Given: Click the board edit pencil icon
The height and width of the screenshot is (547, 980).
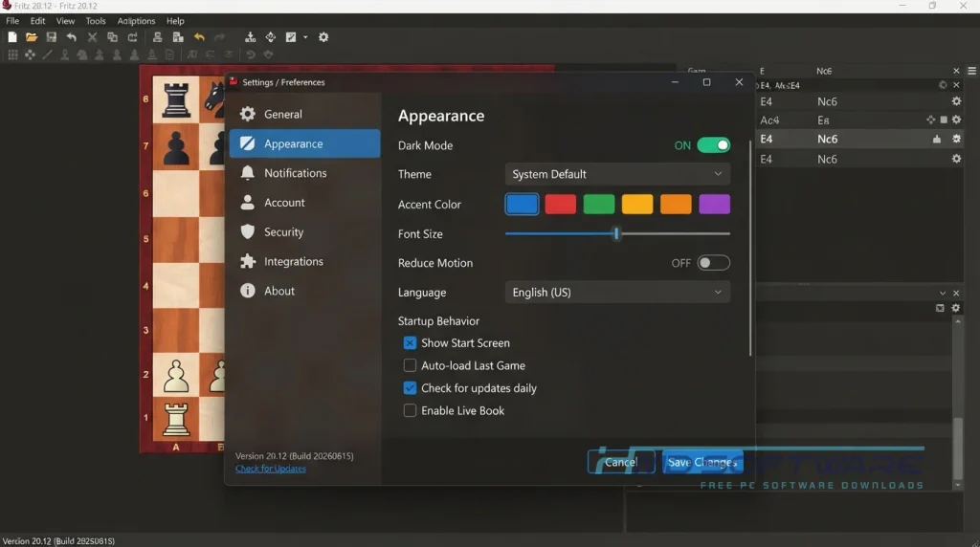Looking at the screenshot, I should tap(291, 37).
